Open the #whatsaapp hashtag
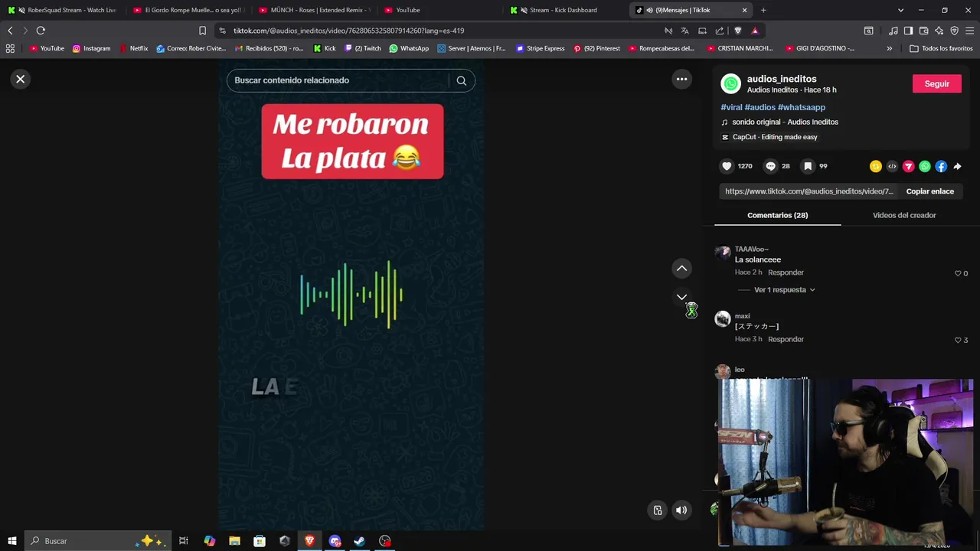The width and height of the screenshot is (980, 551). click(802, 107)
